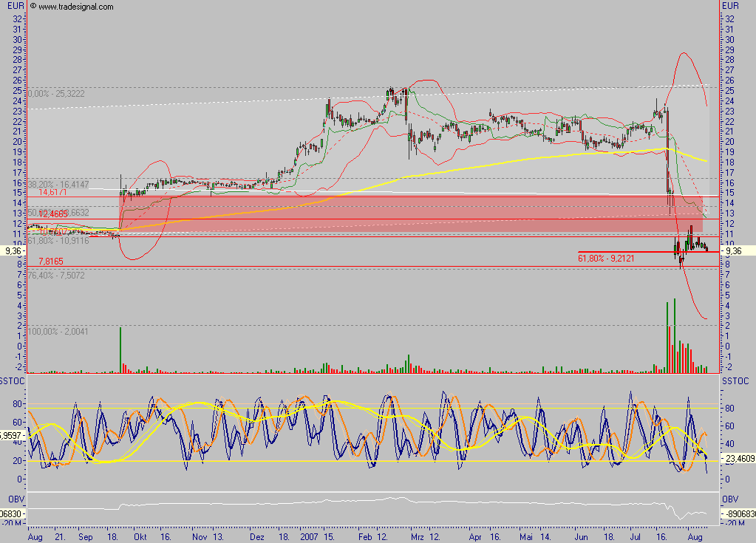The height and width of the screenshot is (543, 756).
Task: Click 'Okt' on the date axis
Action: pyautogui.click(x=141, y=537)
